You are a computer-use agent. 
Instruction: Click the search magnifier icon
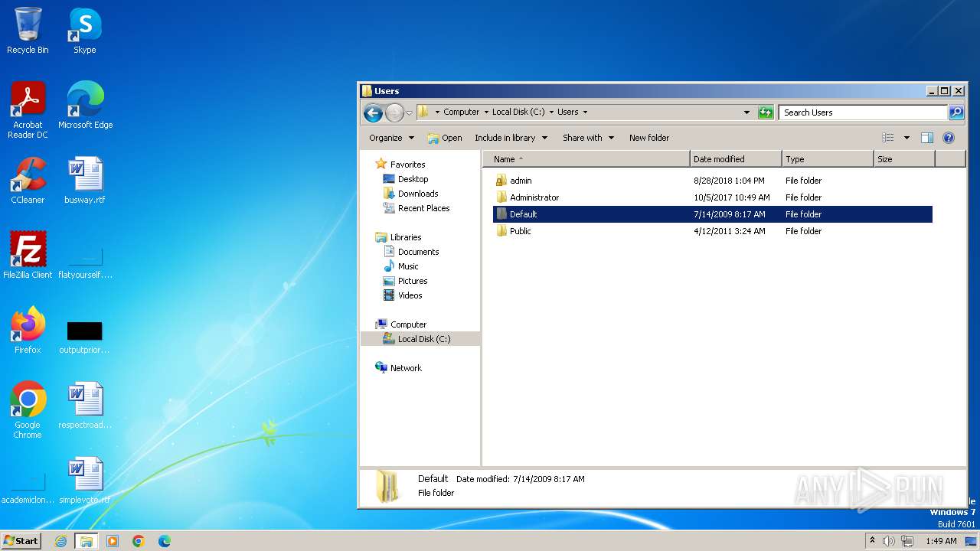pos(956,112)
